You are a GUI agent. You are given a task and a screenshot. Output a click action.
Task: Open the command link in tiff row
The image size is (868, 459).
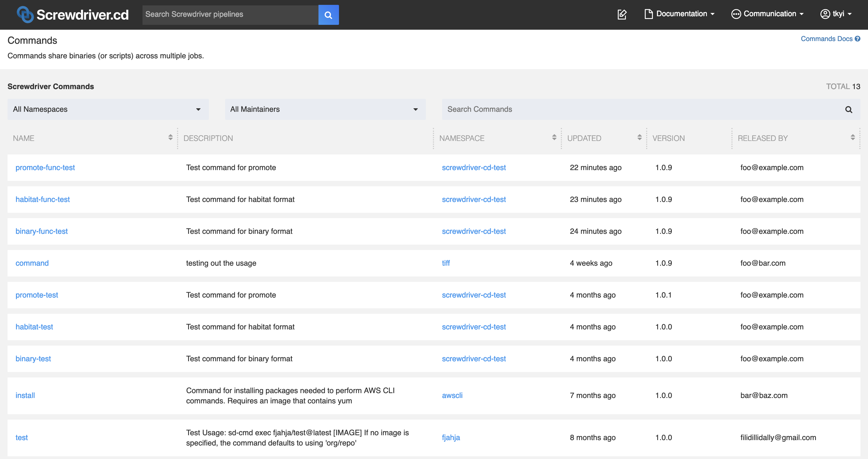click(x=32, y=263)
